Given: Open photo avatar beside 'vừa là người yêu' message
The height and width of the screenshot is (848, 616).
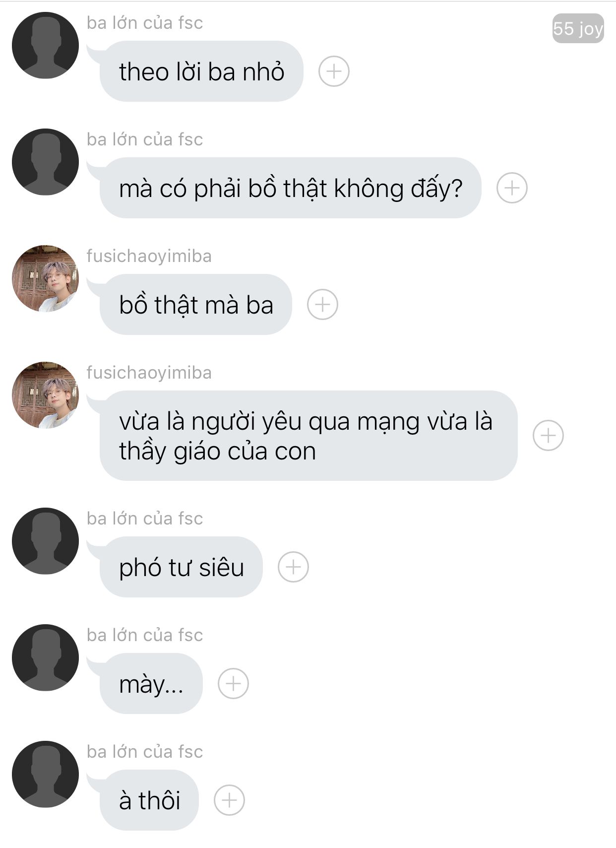Looking at the screenshot, I should pyautogui.click(x=45, y=395).
